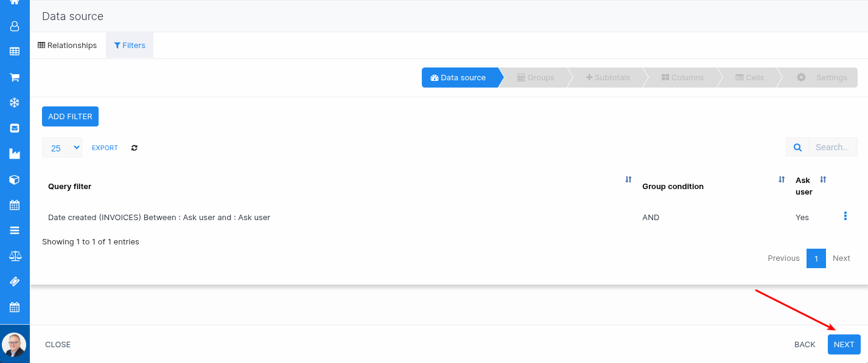Go to the Columns wizard step
Image resolution: width=868 pixels, height=363 pixels.
point(682,78)
